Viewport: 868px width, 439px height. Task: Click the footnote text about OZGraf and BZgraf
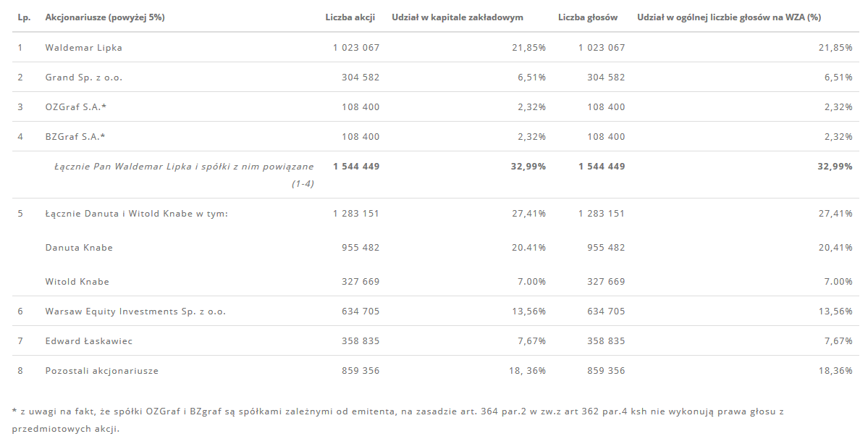(x=397, y=420)
